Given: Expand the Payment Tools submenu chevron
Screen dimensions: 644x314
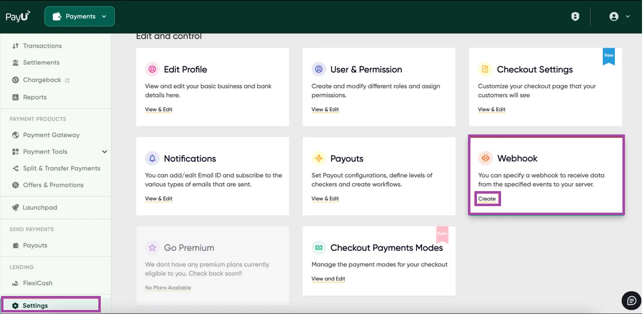Looking at the screenshot, I should [104, 151].
